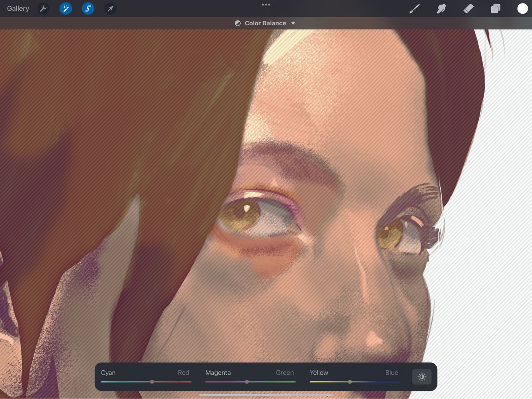Screen dimensions: 532x399
Task: Select the Smudge tool
Action: (x=441, y=8)
